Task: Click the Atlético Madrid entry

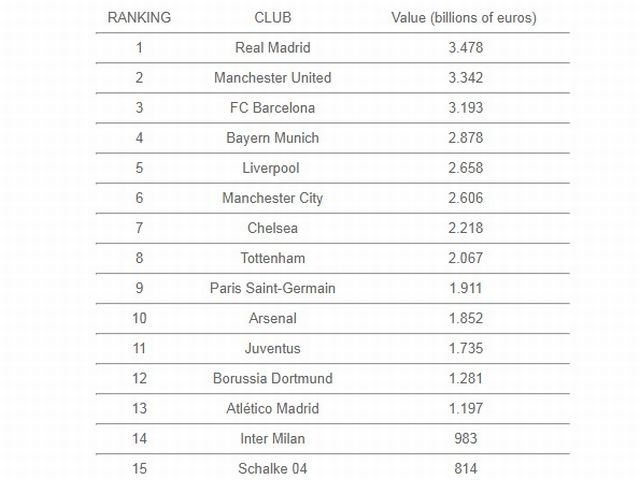Action: [x=273, y=409]
